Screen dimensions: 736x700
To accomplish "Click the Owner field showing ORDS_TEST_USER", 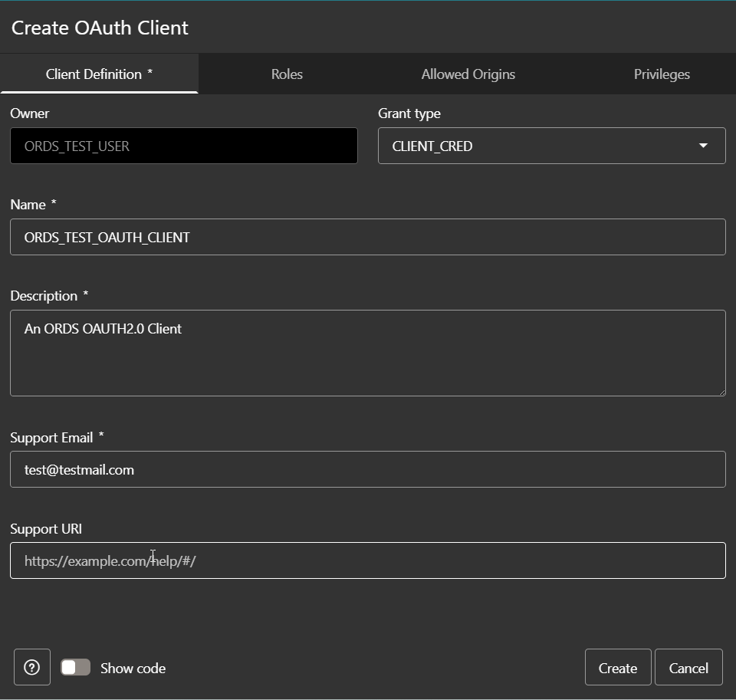I will pos(184,146).
